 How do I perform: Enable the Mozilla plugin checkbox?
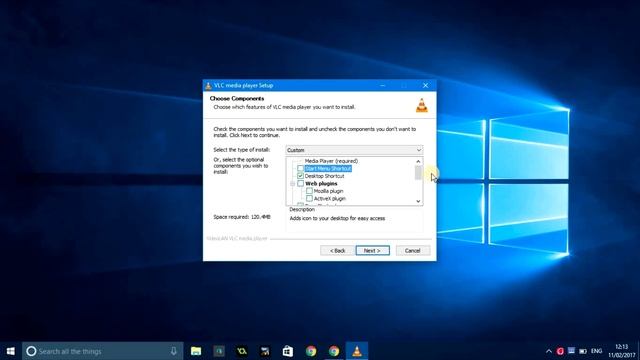pos(309,191)
